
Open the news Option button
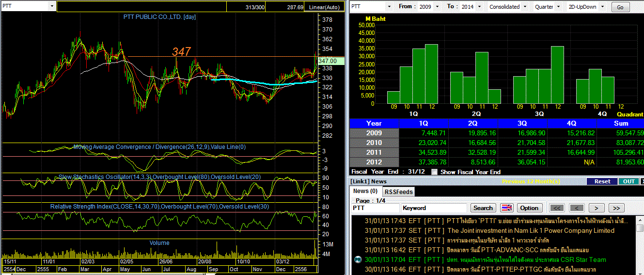tap(529, 208)
